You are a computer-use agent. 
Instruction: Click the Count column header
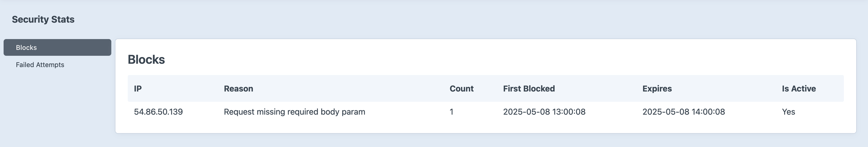point(461,89)
